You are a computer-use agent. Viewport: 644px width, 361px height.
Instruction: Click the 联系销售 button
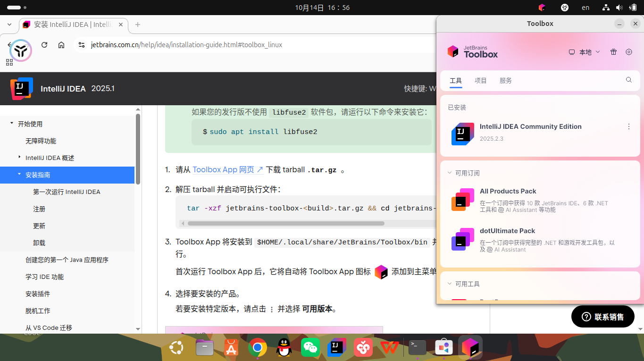pyautogui.click(x=603, y=317)
